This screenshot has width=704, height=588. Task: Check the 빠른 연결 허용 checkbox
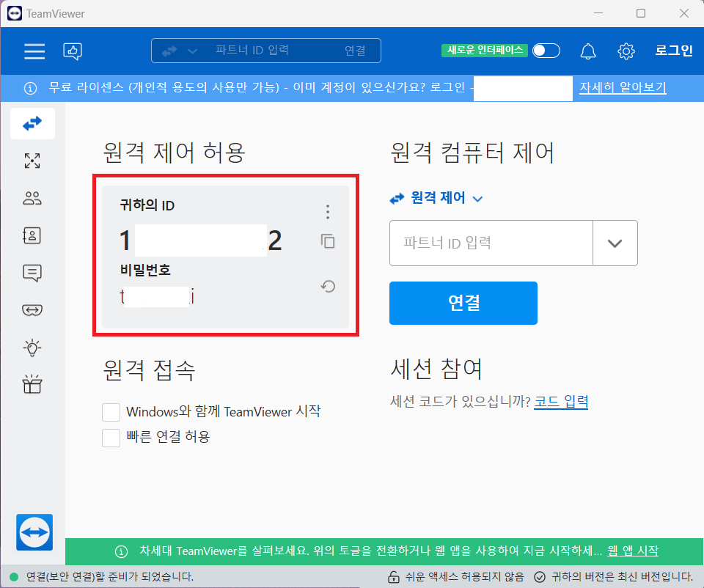point(111,437)
